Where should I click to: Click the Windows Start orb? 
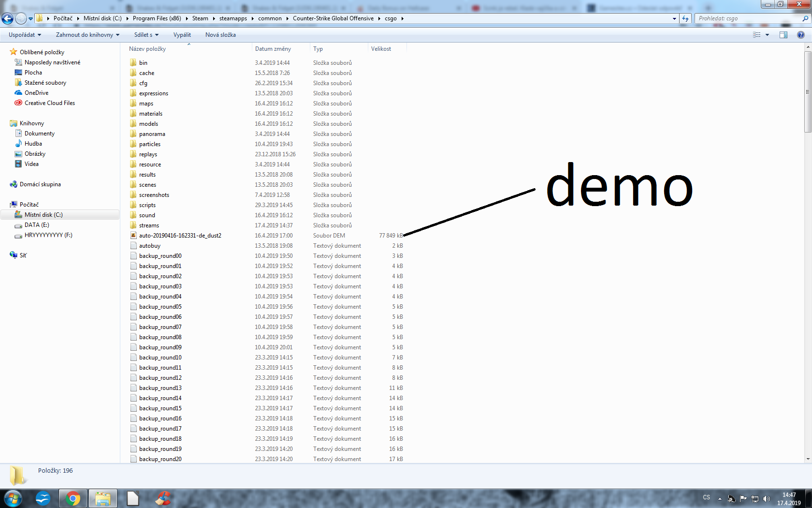point(13,498)
